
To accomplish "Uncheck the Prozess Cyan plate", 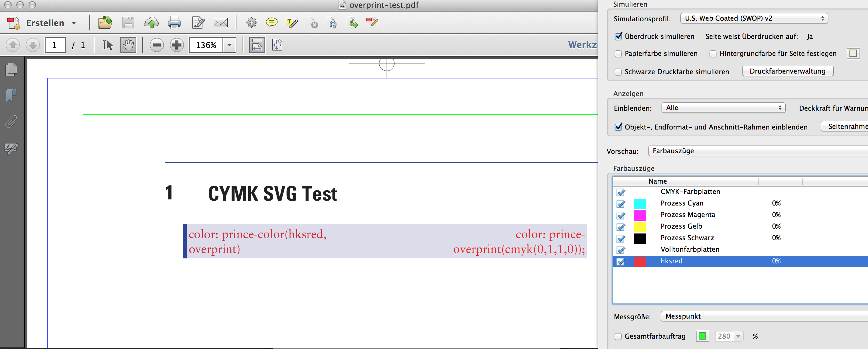I will point(621,204).
